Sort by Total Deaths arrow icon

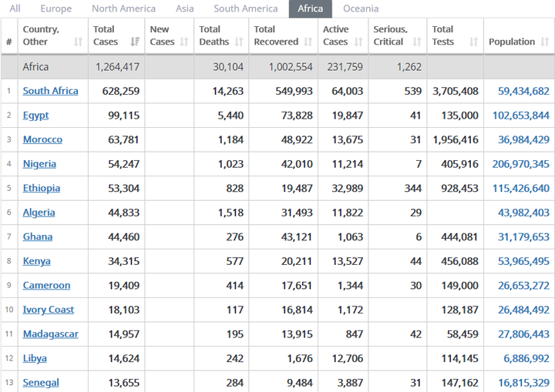pos(237,42)
